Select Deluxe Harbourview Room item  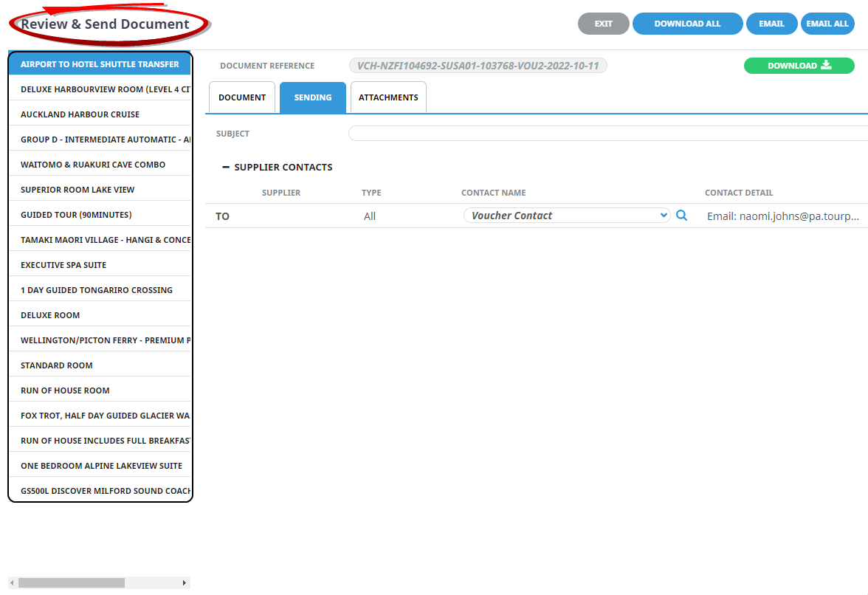pos(100,89)
